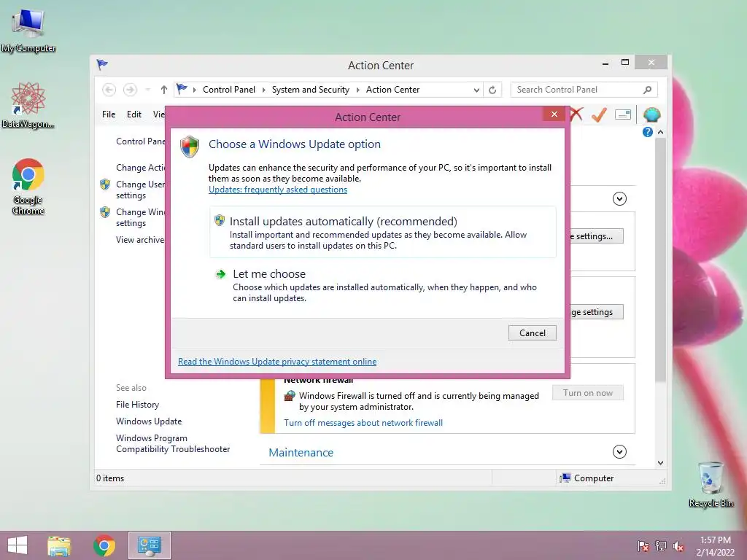Click View archived messages link
747x560 pixels.
click(140, 239)
